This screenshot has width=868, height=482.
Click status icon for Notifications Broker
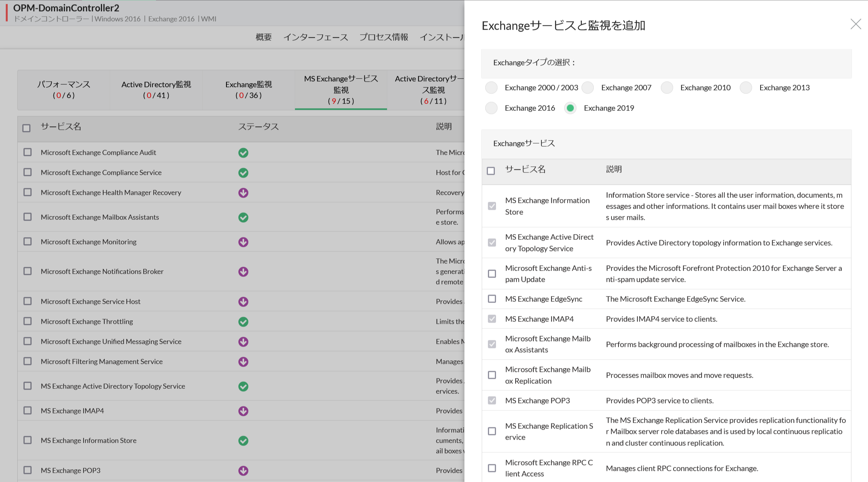pyautogui.click(x=243, y=272)
